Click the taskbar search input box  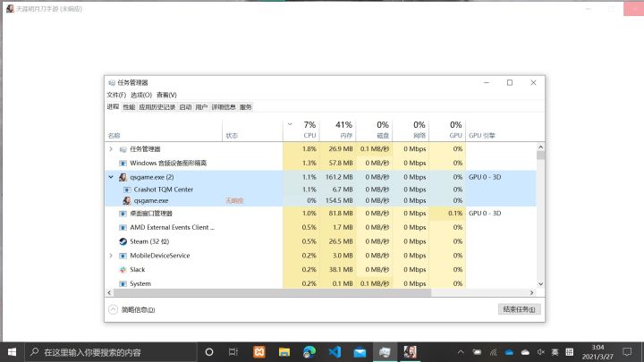(x=111, y=352)
